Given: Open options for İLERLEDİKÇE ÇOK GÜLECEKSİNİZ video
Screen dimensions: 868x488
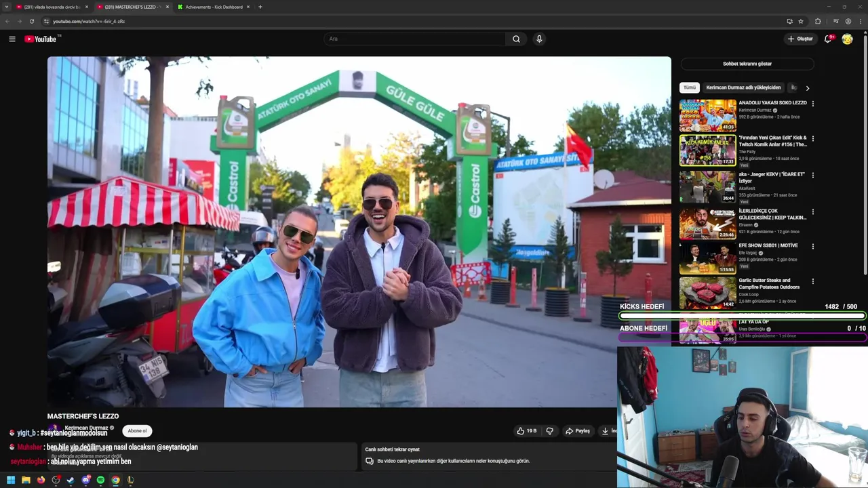Looking at the screenshot, I should pos(813,212).
